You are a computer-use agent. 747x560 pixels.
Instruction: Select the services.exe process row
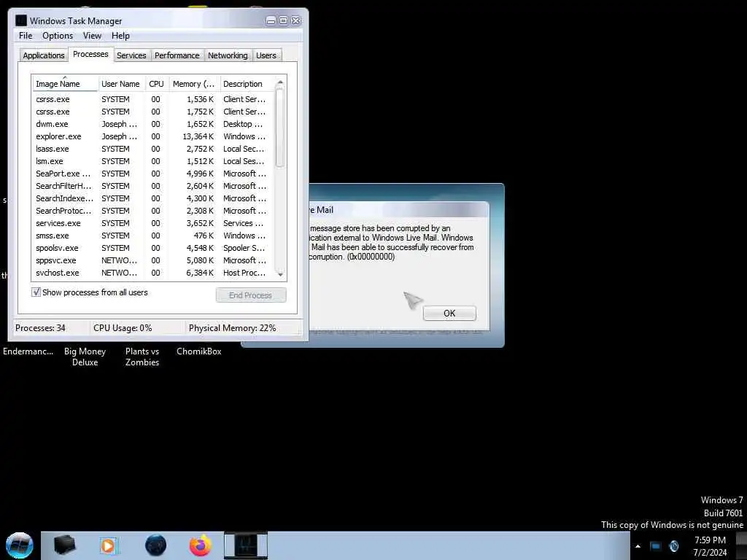152,223
